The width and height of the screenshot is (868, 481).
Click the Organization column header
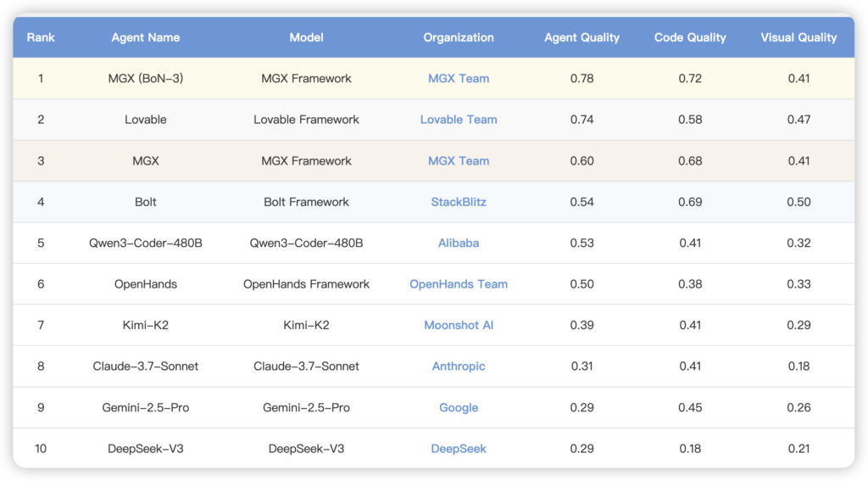click(459, 37)
